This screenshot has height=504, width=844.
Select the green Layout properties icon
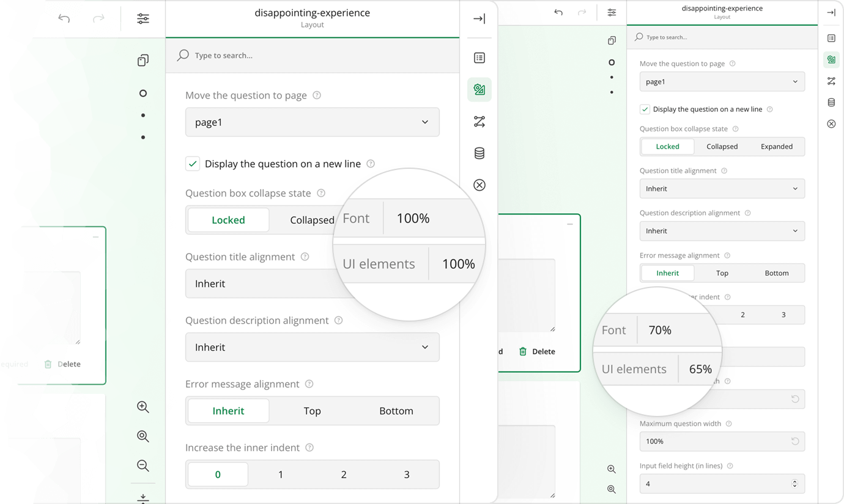tap(479, 89)
